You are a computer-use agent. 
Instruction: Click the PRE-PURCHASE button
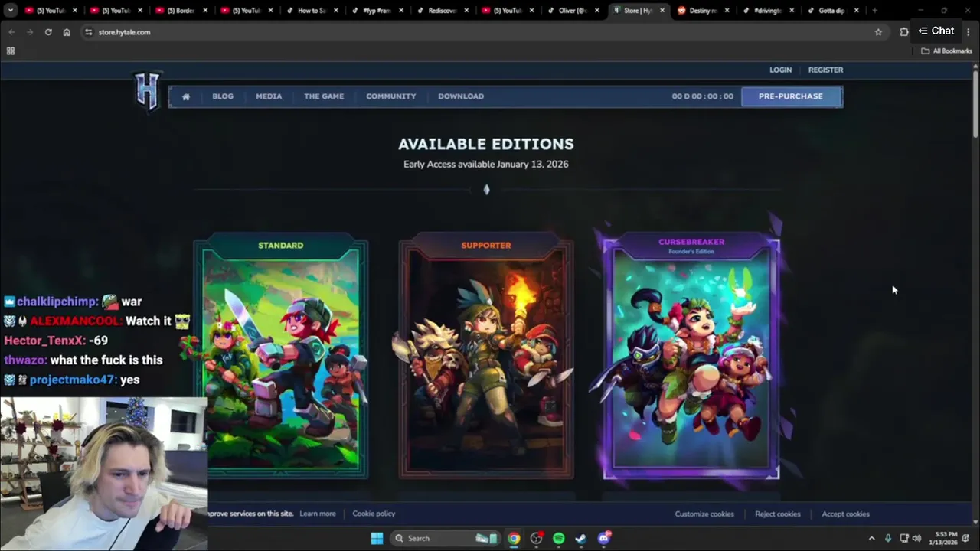point(791,96)
